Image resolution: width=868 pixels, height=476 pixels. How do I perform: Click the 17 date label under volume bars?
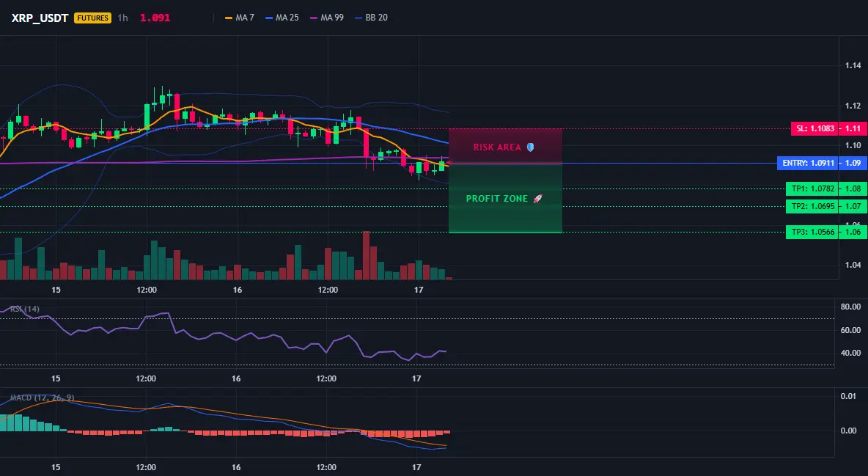tap(419, 290)
